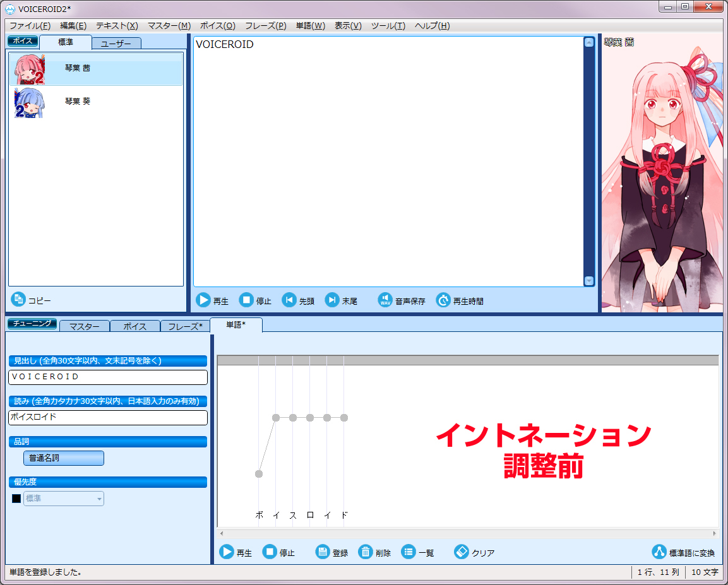Viewport: 728px width, 585px height.
Task: Open the ボイス(O) menu
Action: [218, 25]
